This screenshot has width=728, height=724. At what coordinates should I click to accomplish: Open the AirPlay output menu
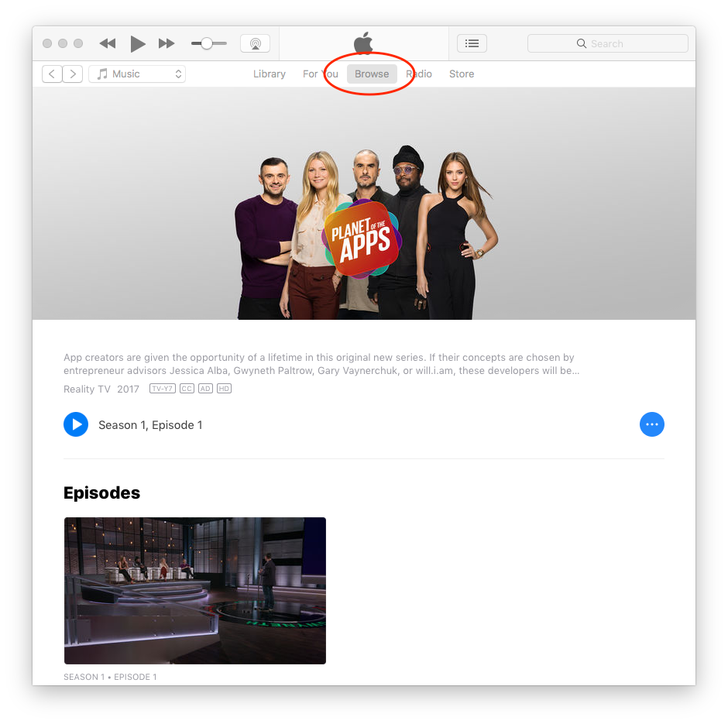click(x=255, y=43)
